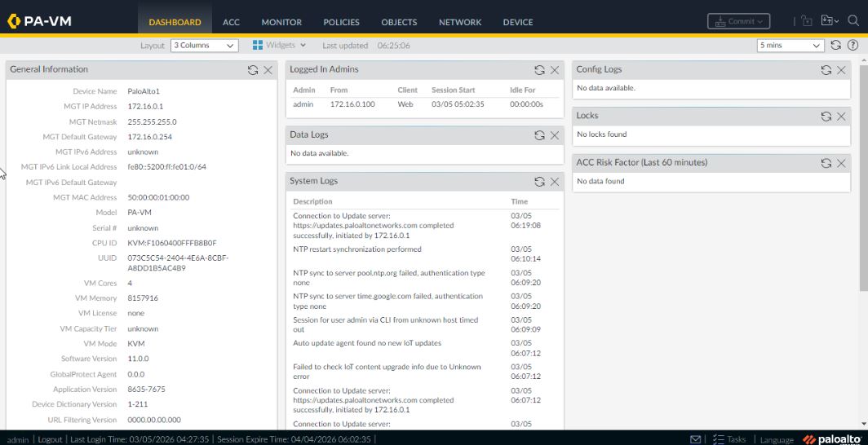Image resolution: width=868 pixels, height=445 pixels.
Task: Click the search magnifier icon
Action: [x=853, y=22]
